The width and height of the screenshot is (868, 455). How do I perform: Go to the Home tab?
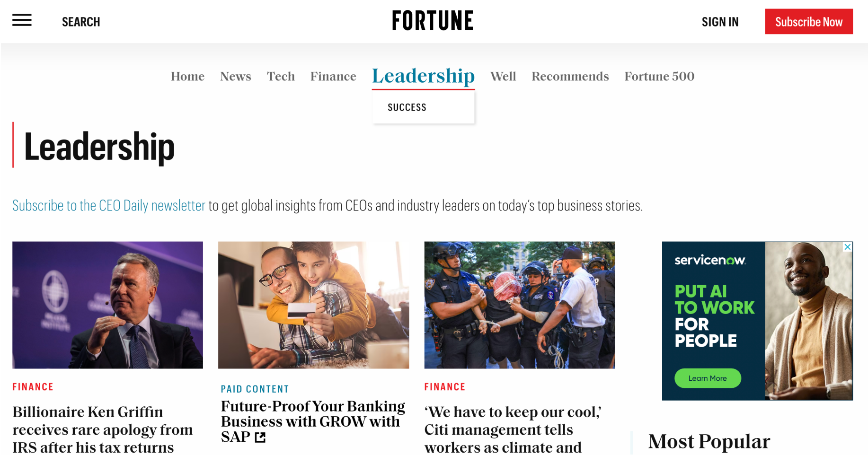click(x=187, y=77)
